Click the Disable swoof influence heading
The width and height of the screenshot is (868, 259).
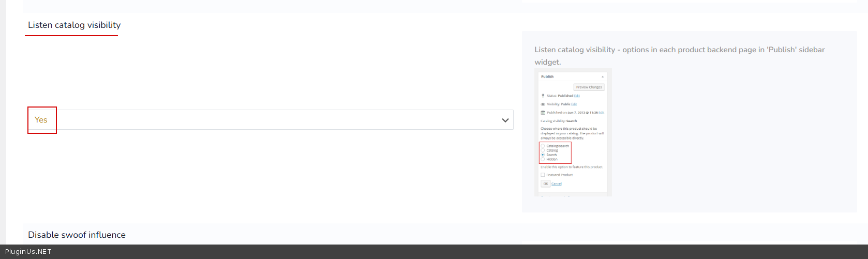click(x=77, y=235)
